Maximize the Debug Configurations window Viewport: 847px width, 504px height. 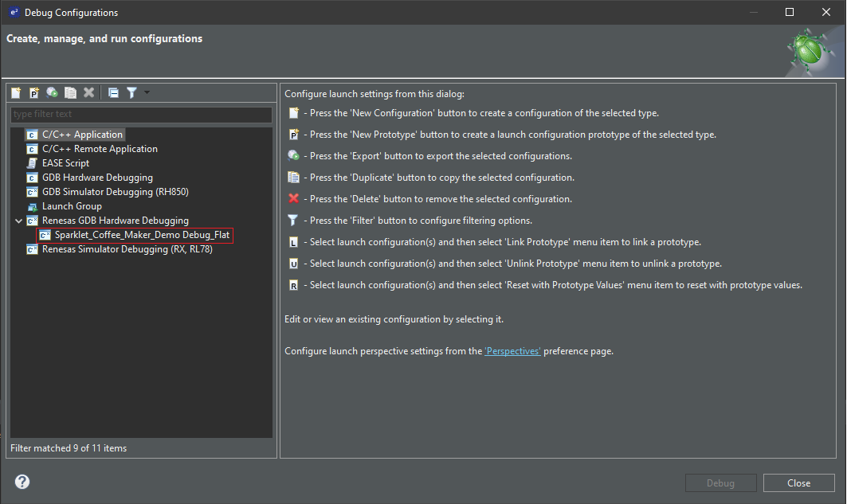tap(790, 12)
